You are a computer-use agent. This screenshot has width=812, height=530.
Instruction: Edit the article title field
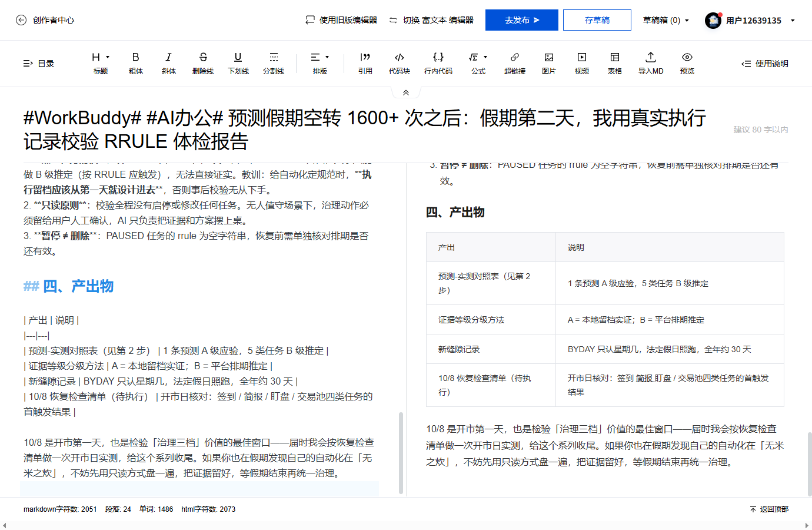(365, 130)
